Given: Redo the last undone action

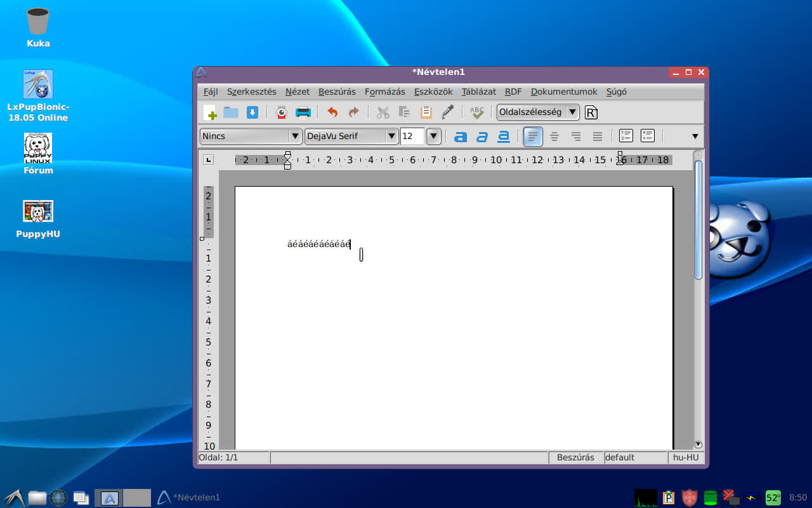Looking at the screenshot, I should pyautogui.click(x=353, y=112).
